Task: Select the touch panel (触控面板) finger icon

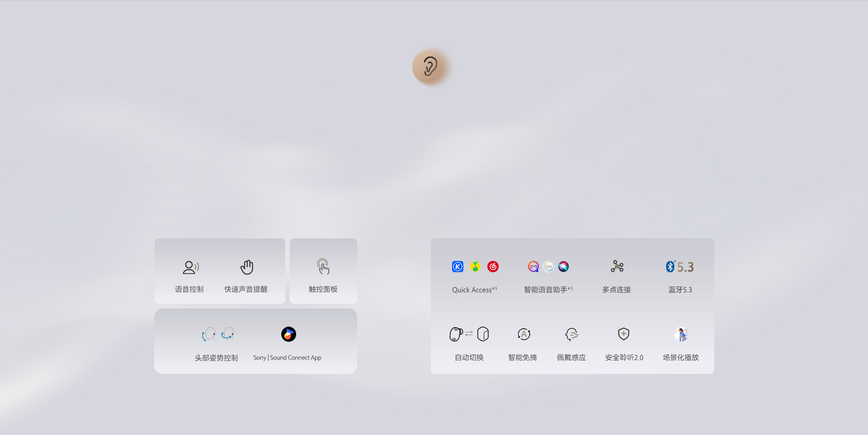Action: click(x=323, y=267)
